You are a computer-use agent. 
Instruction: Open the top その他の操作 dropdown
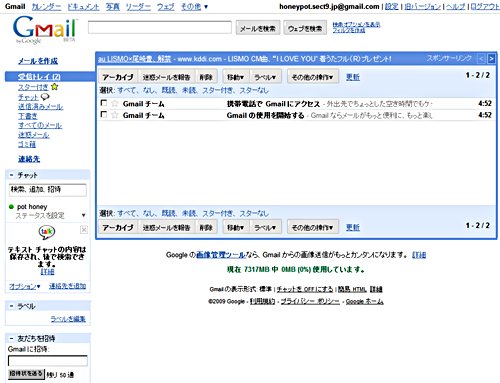coord(313,77)
